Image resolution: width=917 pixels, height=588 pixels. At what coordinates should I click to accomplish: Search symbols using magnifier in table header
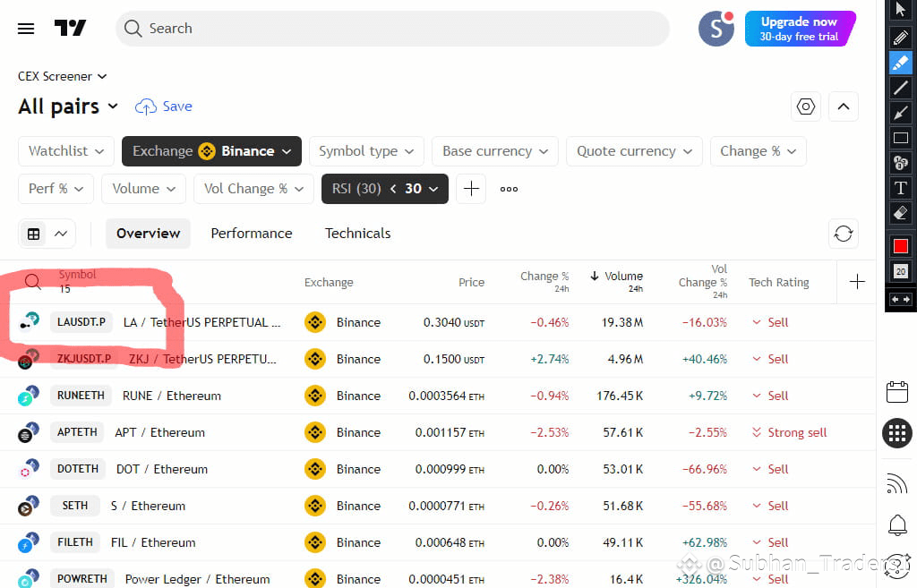pos(33,282)
